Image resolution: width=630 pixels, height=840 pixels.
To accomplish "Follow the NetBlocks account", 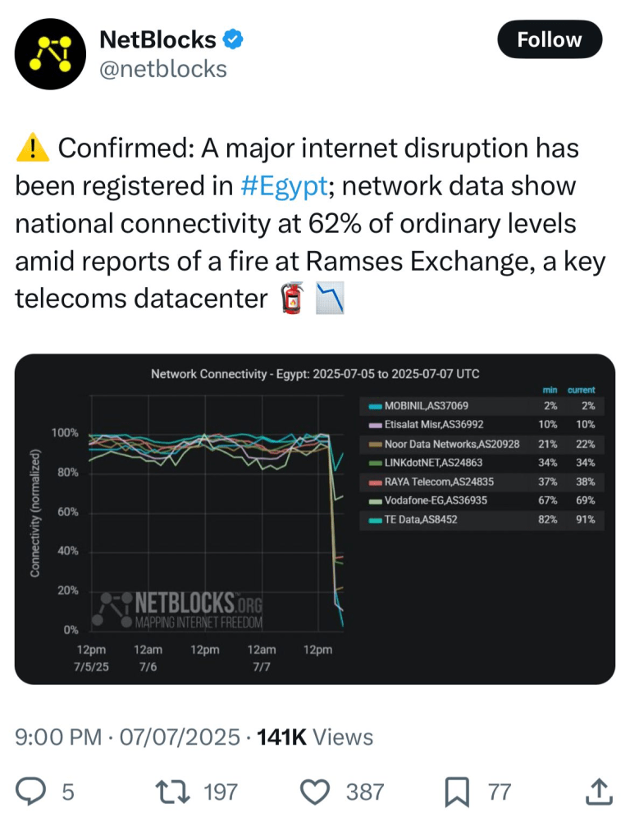I will click(x=550, y=39).
